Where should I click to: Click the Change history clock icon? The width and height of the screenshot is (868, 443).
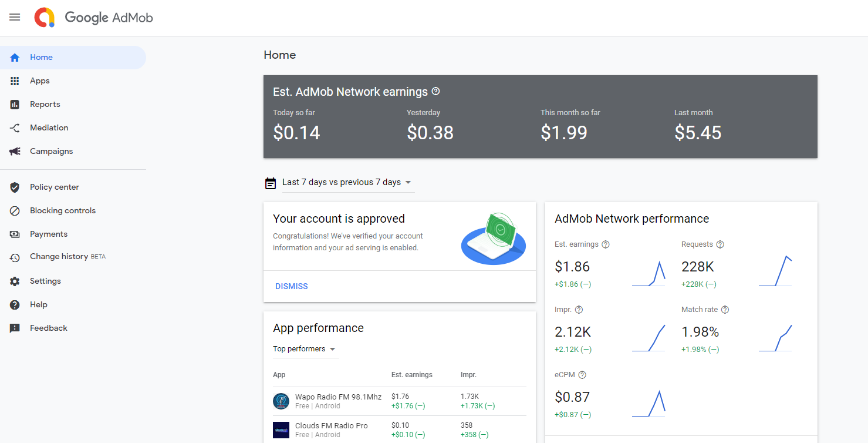15,257
